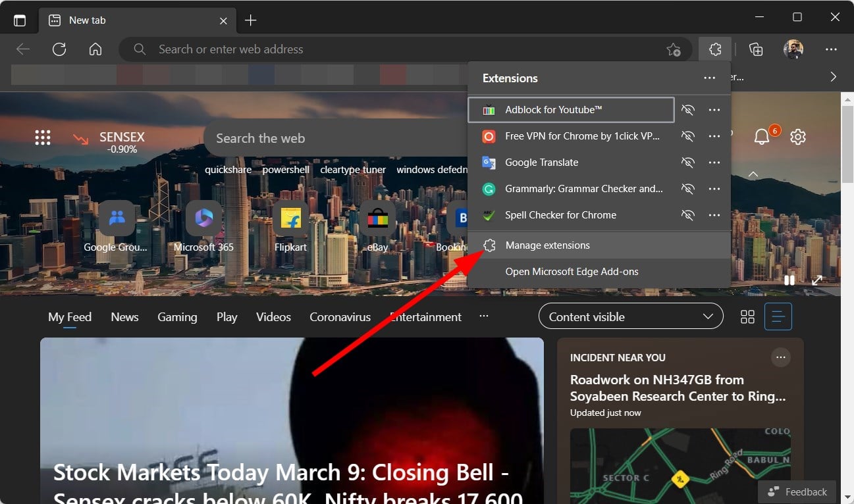Open the app launcher grid icon
This screenshot has width=854, height=504.
point(43,138)
